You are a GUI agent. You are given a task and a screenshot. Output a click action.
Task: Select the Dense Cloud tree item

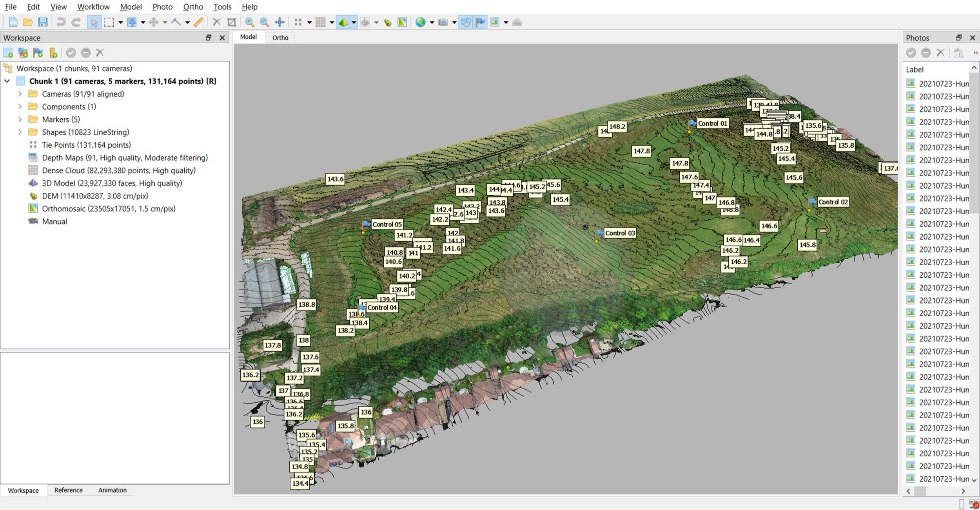pyautogui.click(x=119, y=170)
